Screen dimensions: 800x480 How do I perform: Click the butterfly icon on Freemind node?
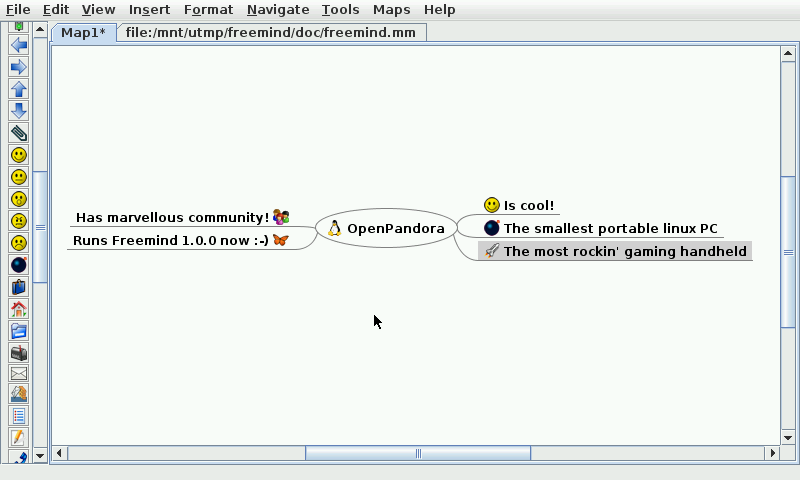click(x=281, y=240)
